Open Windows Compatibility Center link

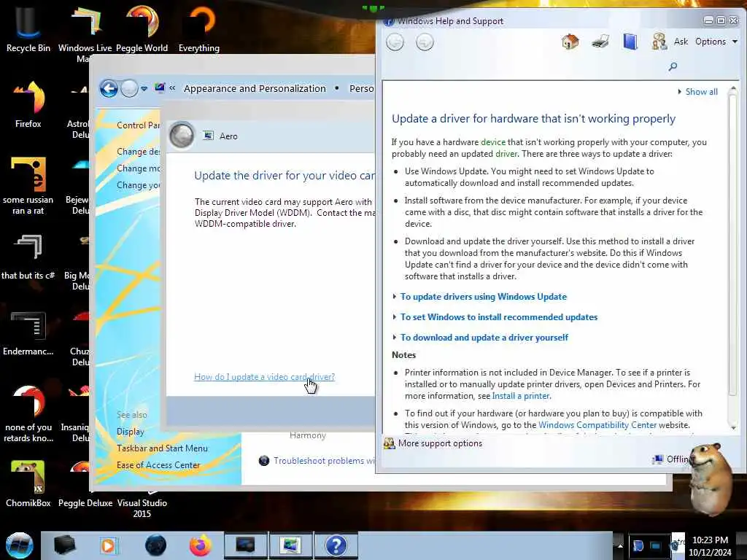pos(597,425)
